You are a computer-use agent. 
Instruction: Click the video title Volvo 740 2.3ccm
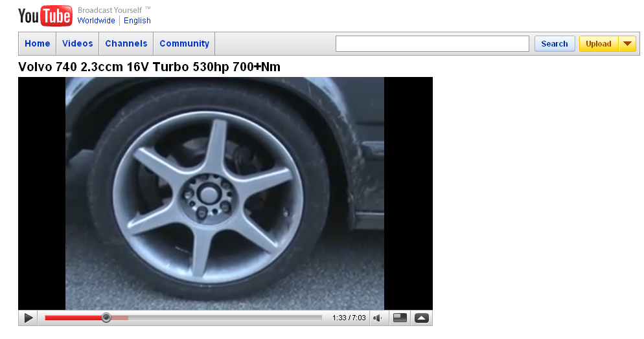pos(149,67)
